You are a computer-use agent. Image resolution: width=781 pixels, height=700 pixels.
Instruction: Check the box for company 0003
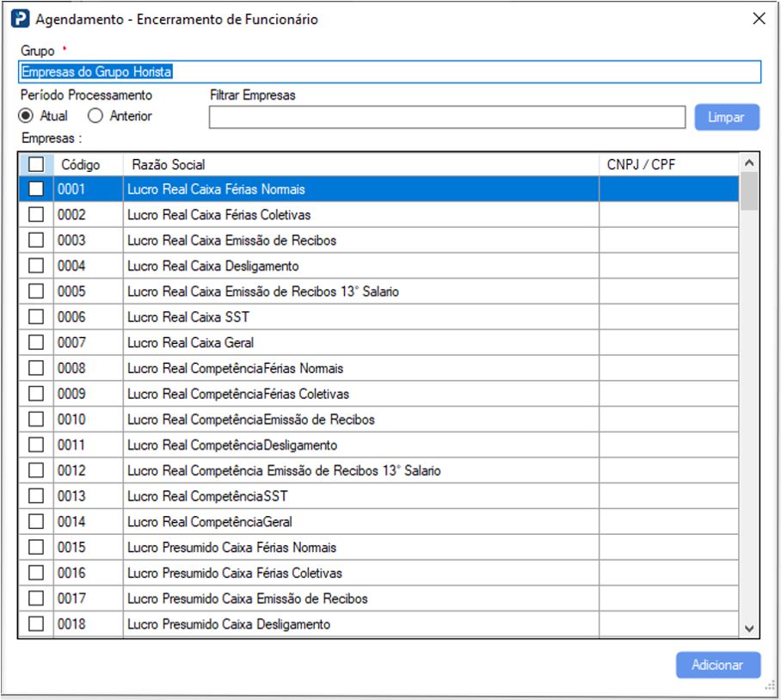pos(36,240)
